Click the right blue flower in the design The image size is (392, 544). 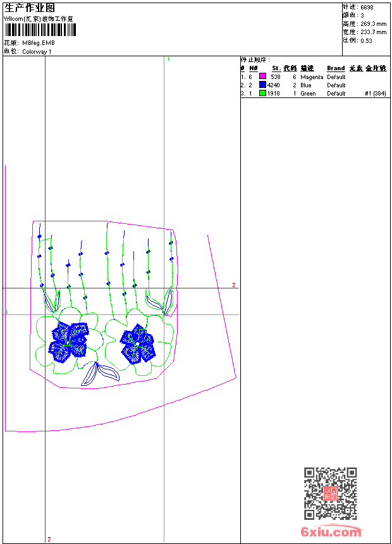(x=138, y=344)
